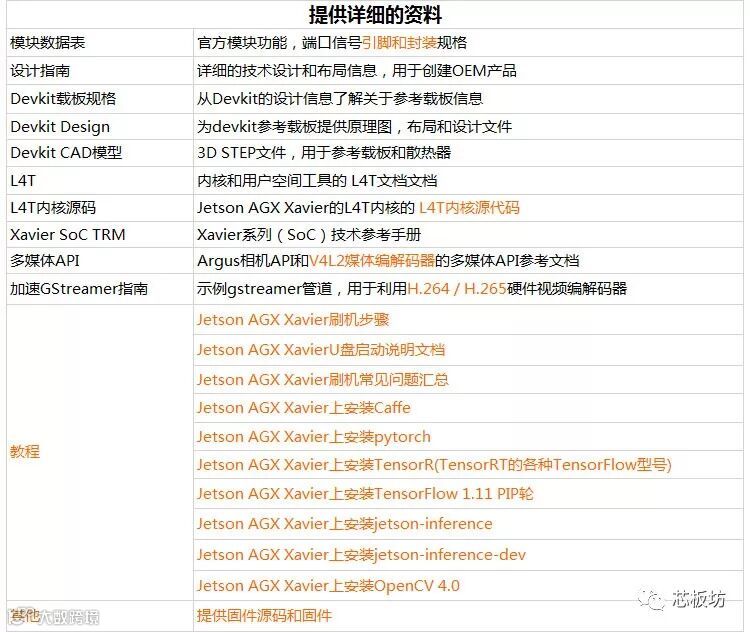Viewport: 750px width, 632px height.
Task: Select the 内核和用户空间工具的 L4T文档文档 text
Action: [317, 180]
